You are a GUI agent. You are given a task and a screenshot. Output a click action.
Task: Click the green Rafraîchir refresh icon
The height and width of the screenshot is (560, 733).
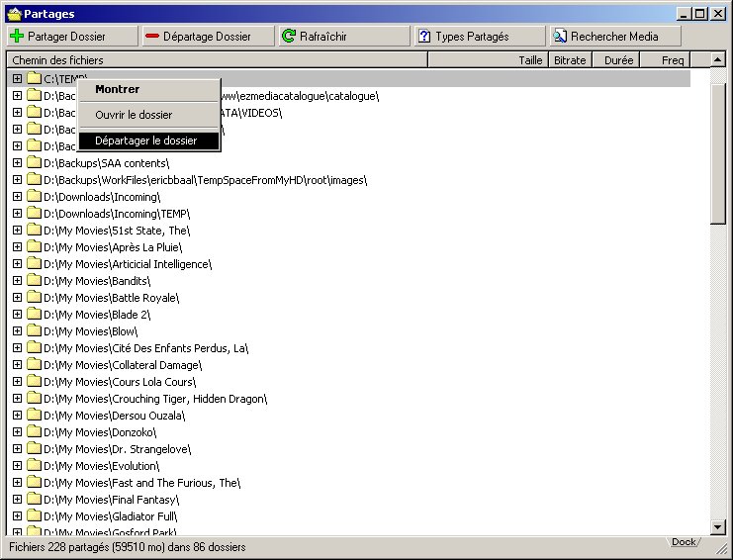pyautogui.click(x=288, y=36)
